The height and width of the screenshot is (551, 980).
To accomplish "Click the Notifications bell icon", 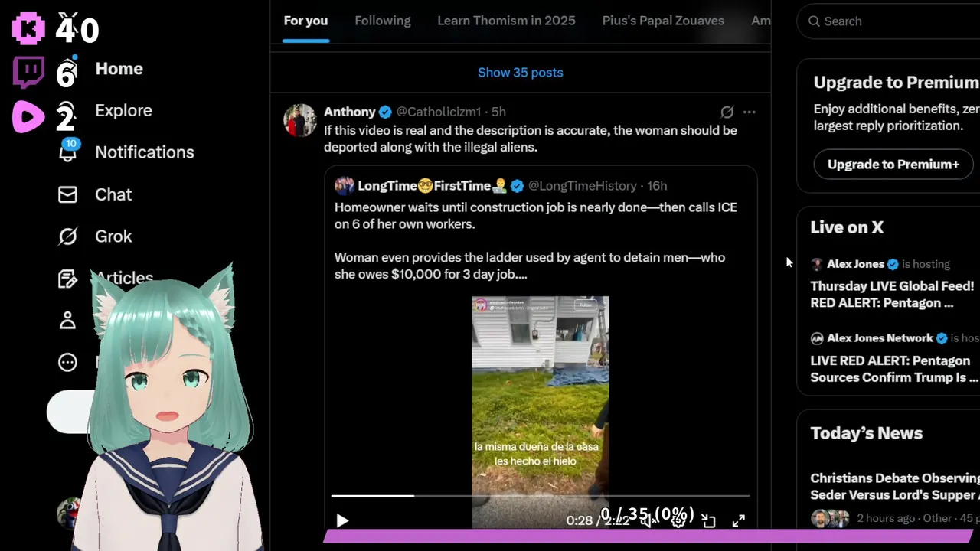I will 68,152.
